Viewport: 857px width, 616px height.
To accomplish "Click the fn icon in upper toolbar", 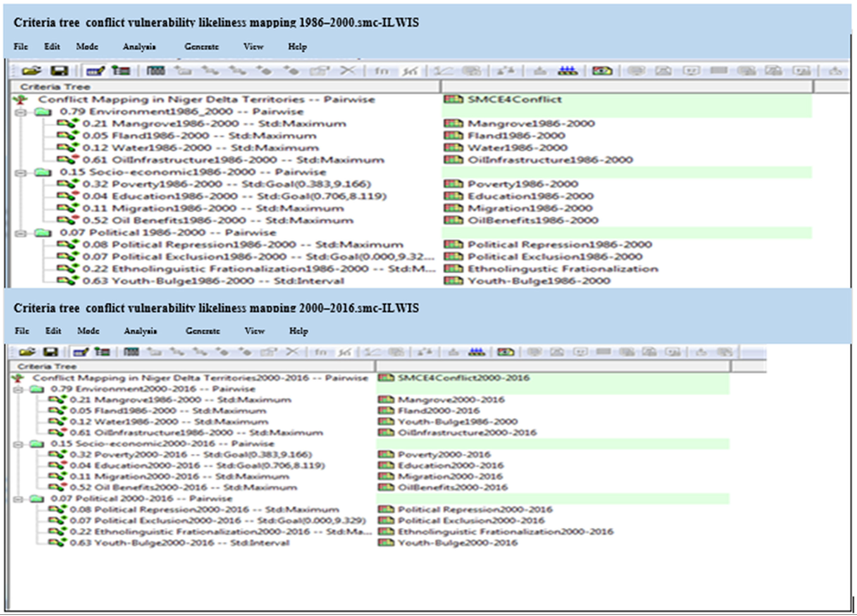I will (x=381, y=71).
